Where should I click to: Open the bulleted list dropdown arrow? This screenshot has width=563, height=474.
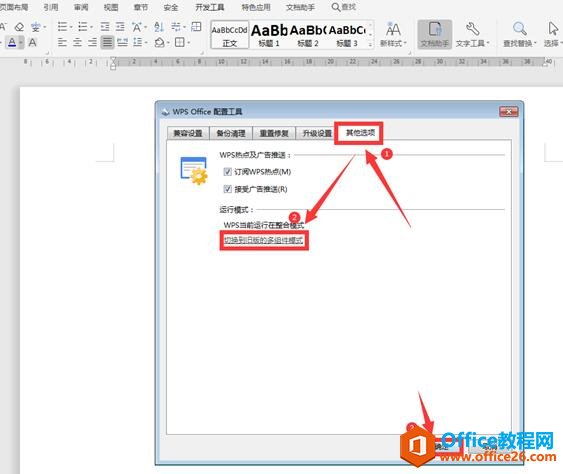pos(71,27)
